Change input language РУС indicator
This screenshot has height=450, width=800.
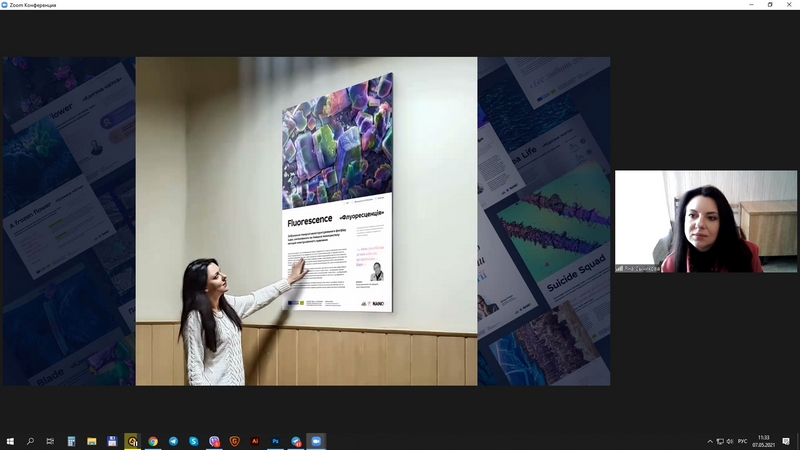coord(742,441)
